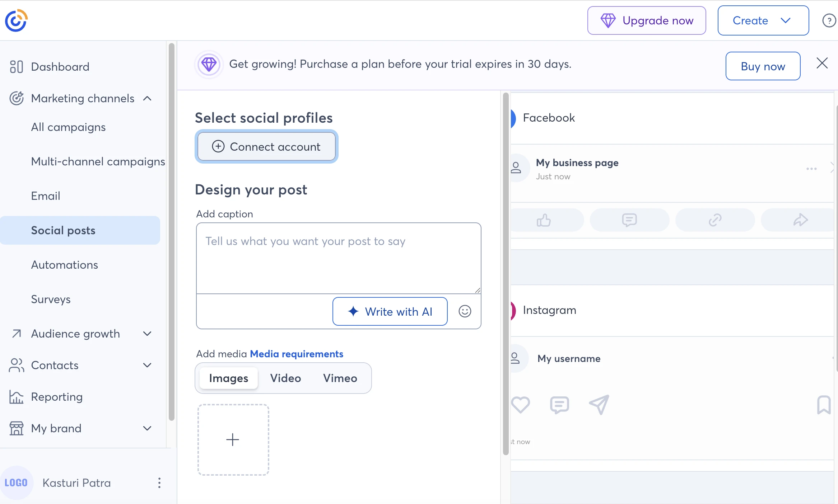The image size is (838, 504).
Task: Switch to the Video media tab
Action: click(285, 378)
